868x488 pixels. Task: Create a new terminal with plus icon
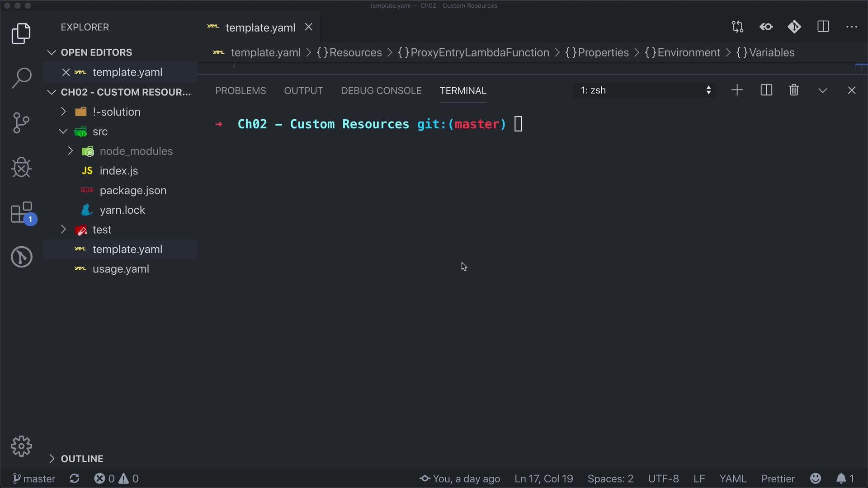[x=737, y=90]
